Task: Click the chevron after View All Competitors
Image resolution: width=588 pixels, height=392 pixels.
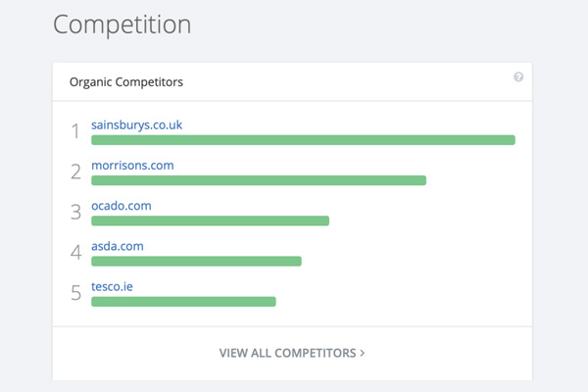Action: [363, 353]
